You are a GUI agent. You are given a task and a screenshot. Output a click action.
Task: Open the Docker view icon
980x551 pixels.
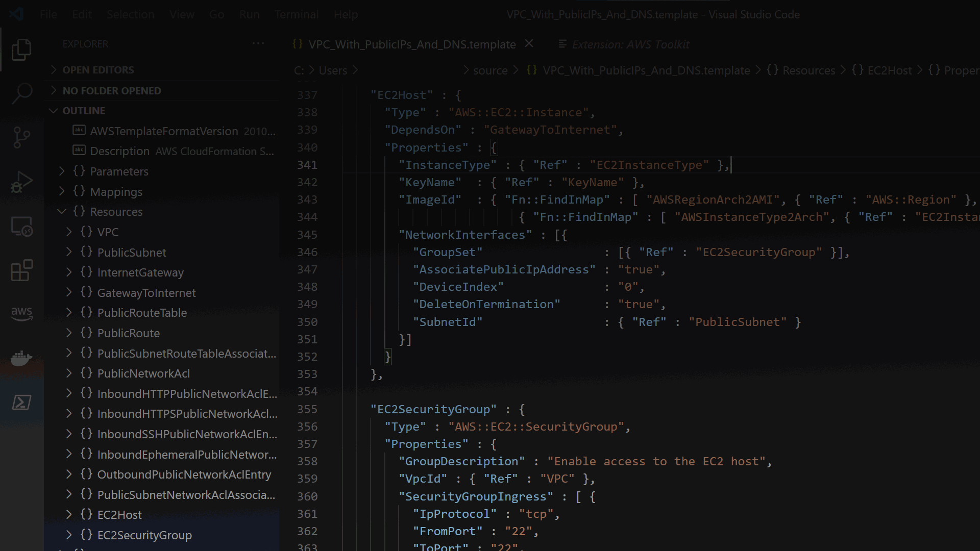(21, 358)
